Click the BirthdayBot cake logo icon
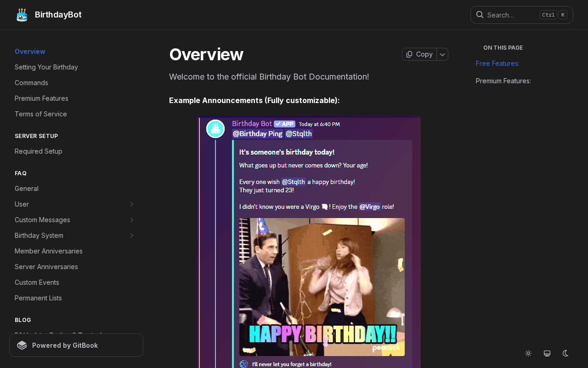 22,15
